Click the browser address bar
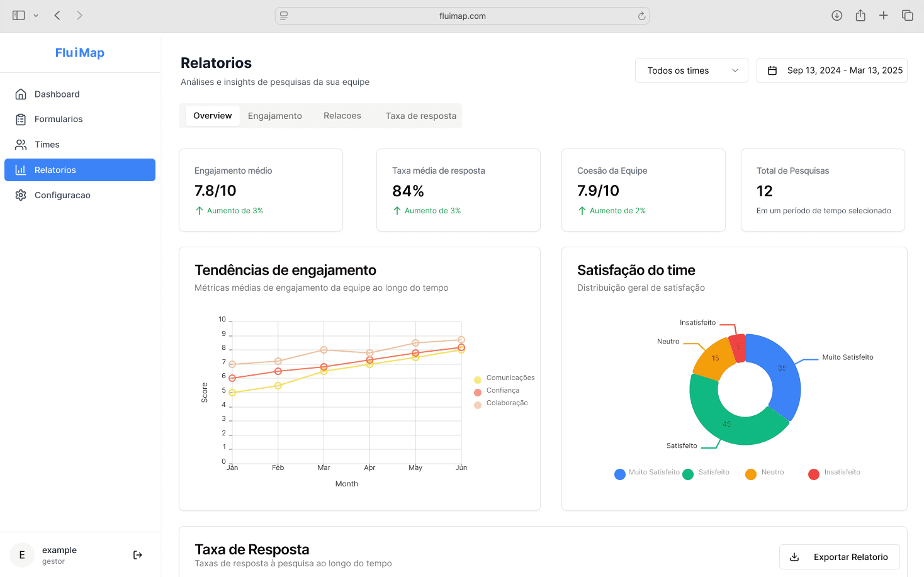924x577 pixels. pos(463,16)
